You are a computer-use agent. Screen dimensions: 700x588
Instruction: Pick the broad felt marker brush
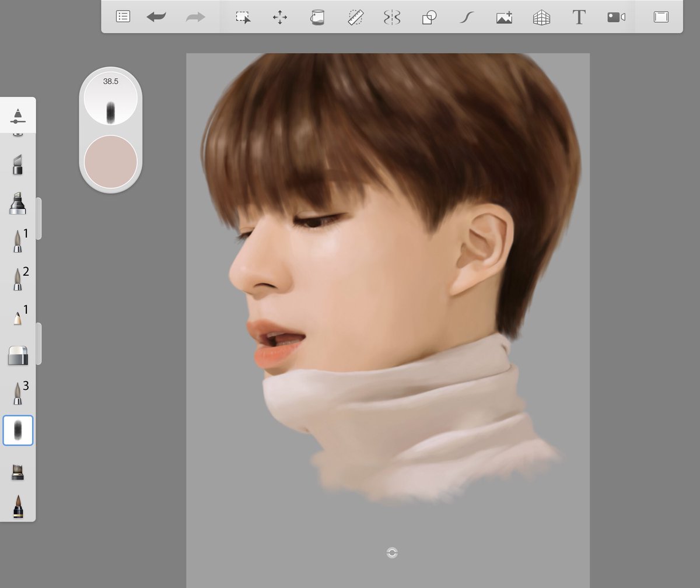coord(17,202)
